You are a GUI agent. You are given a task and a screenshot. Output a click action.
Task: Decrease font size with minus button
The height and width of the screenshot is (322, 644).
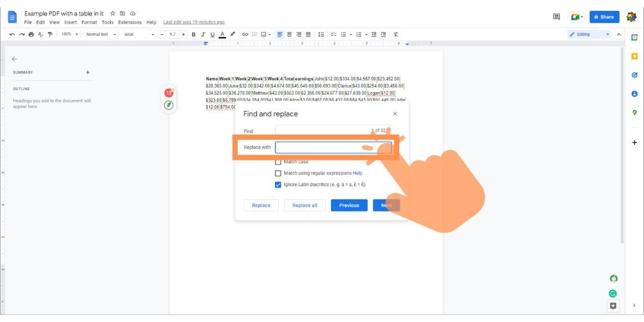pyautogui.click(x=162, y=35)
